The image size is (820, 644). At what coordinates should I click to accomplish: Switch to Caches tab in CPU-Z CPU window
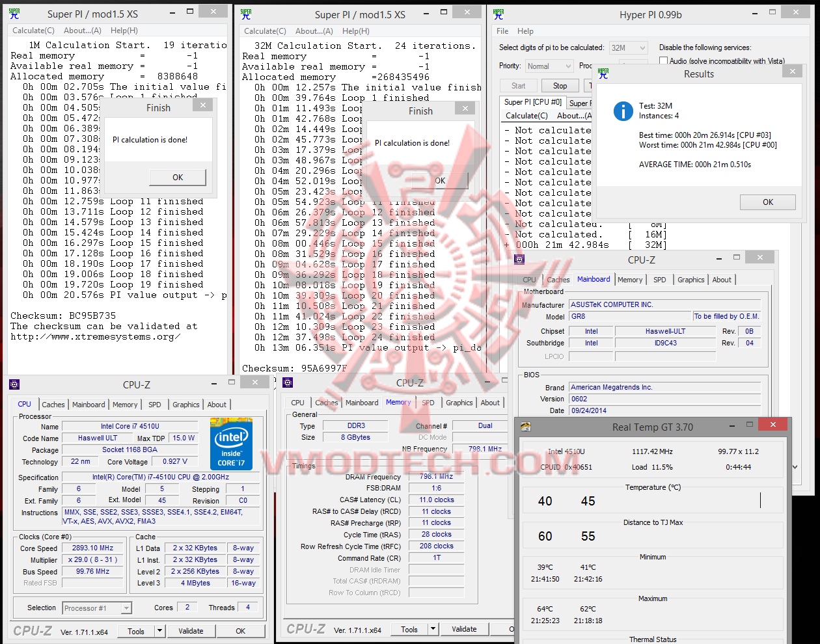pyautogui.click(x=53, y=405)
